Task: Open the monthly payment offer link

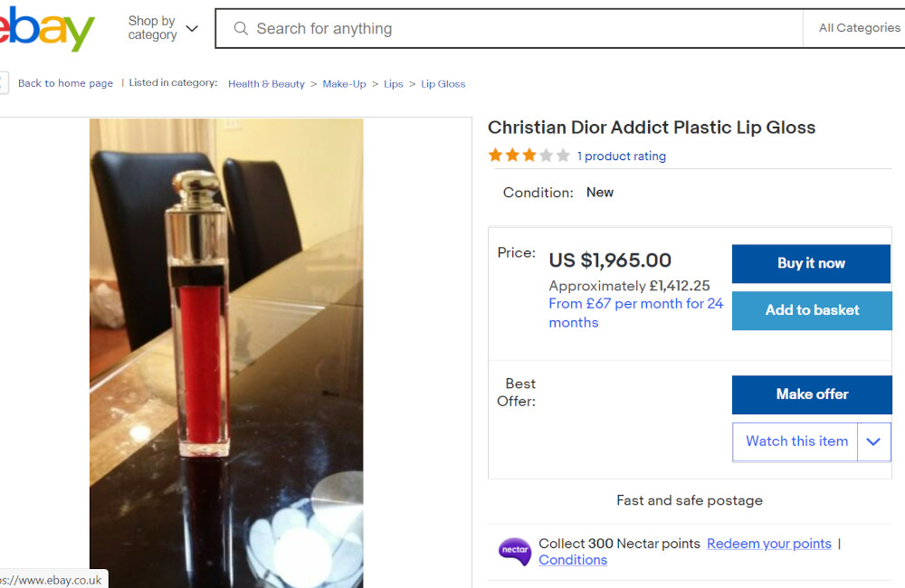Action: point(635,313)
